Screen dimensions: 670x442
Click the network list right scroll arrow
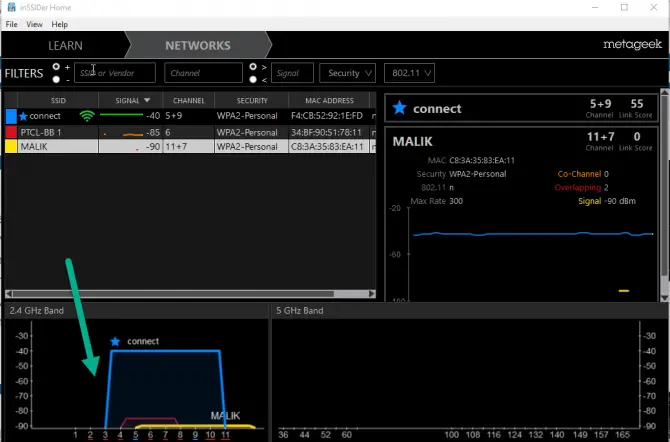pos(372,294)
